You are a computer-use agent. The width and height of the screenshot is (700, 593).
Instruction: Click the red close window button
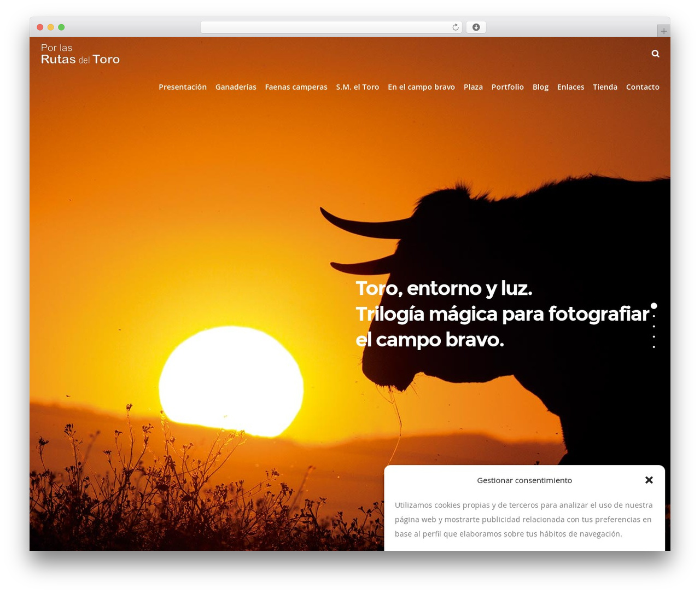point(40,27)
